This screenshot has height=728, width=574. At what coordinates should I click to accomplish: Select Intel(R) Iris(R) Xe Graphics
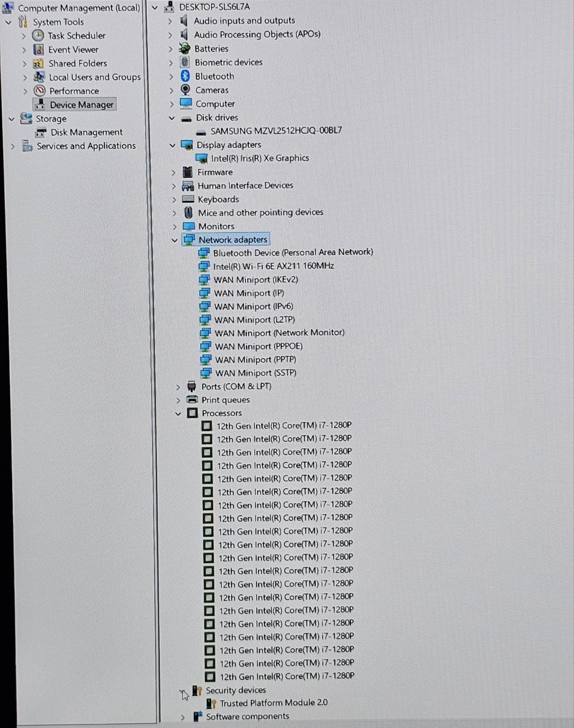(260, 158)
